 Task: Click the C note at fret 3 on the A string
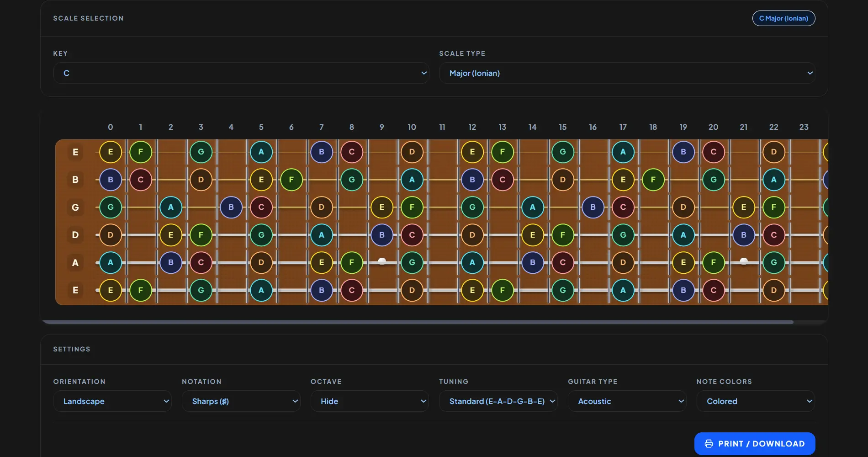(201, 263)
